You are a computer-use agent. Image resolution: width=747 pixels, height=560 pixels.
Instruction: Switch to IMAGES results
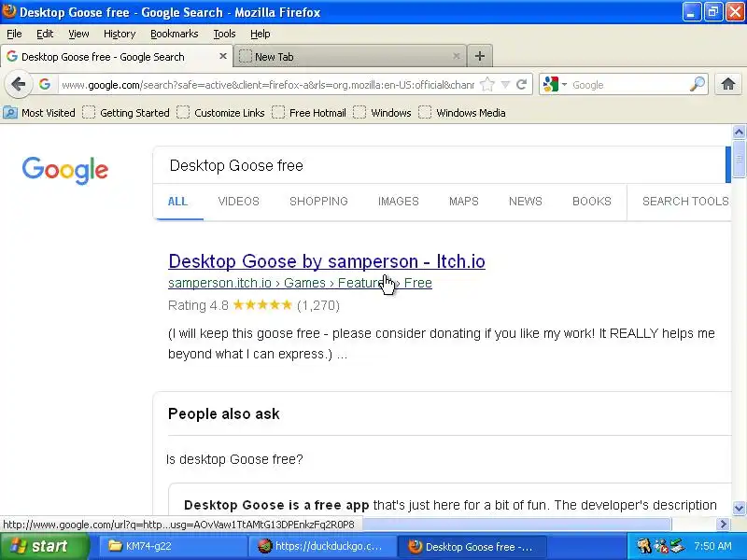(399, 202)
